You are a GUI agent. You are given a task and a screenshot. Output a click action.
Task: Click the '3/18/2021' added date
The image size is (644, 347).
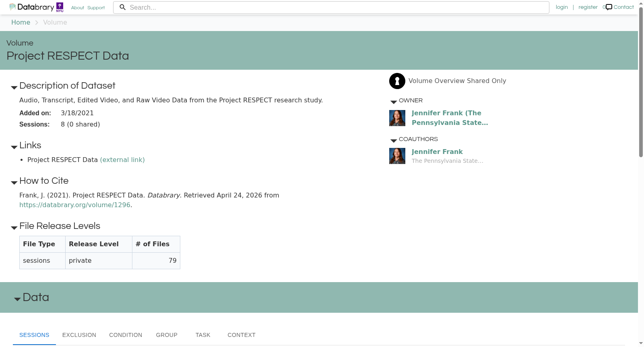tap(77, 113)
